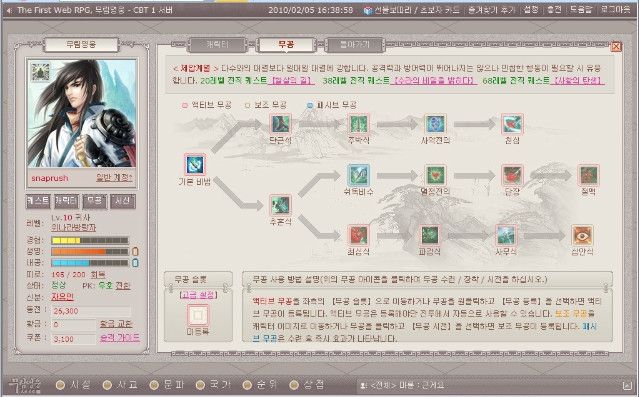Screen dimensions: 639x397
Task: Click the health potion icon beside 생명 bar
Action: (x=136, y=251)
